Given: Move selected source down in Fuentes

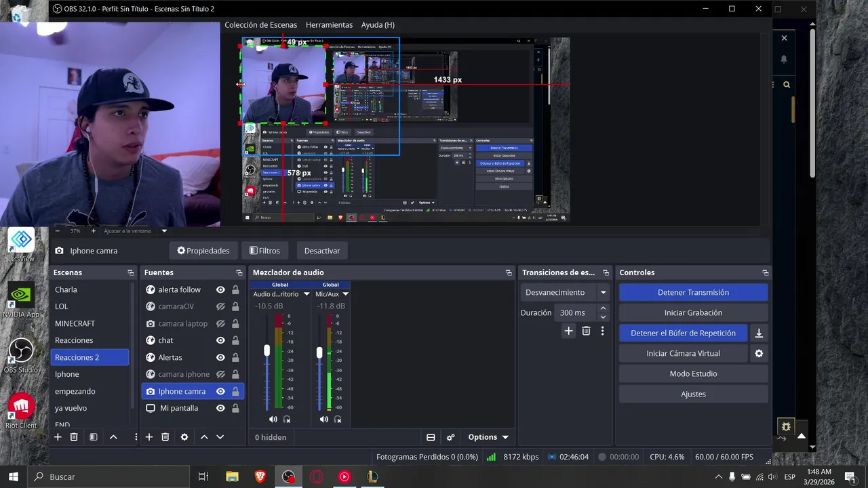Looking at the screenshot, I should click(x=220, y=437).
